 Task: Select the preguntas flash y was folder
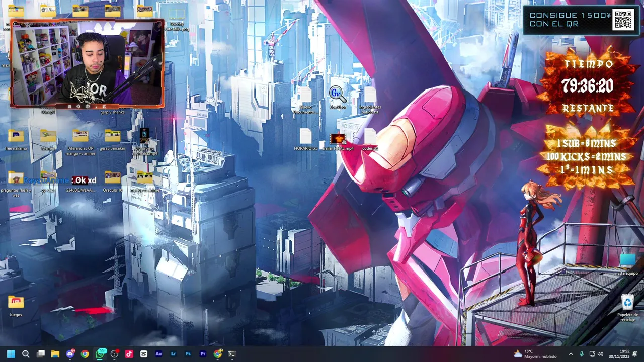coord(16,184)
